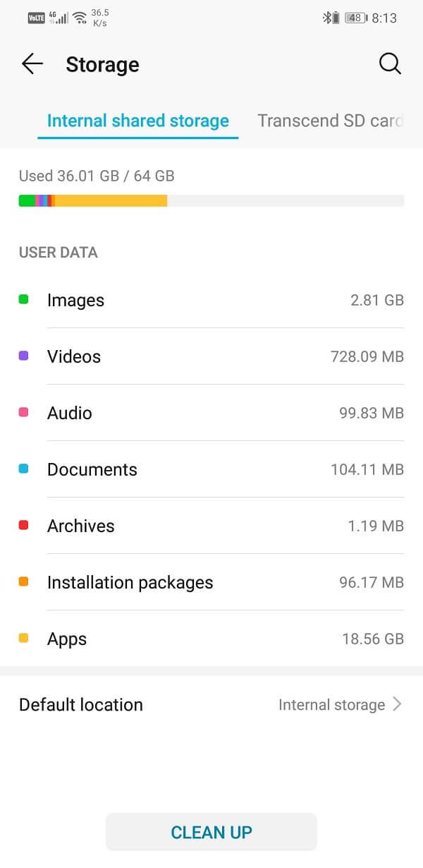
Task: Switch to Internal shared storage tab
Action: point(138,121)
